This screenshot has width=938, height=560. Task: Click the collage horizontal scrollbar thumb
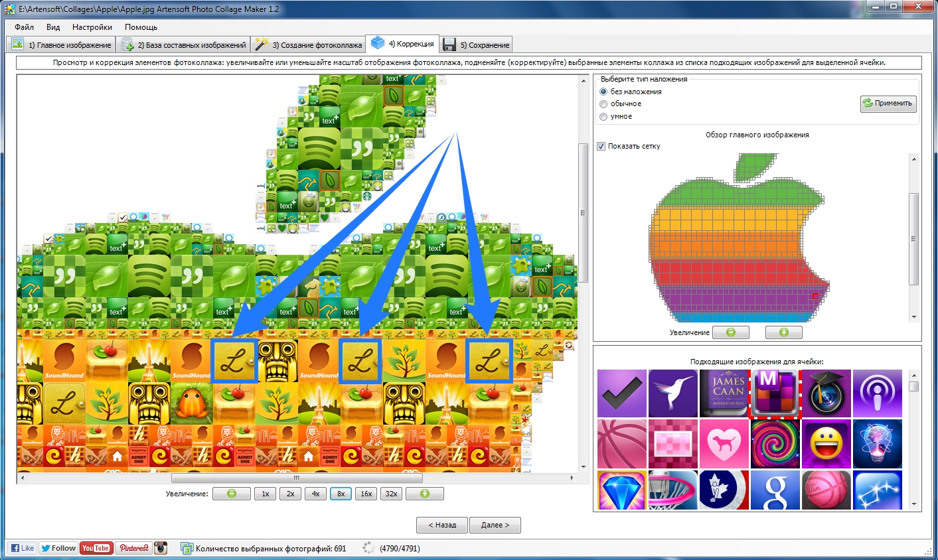pyautogui.click(x=297, y=478)
